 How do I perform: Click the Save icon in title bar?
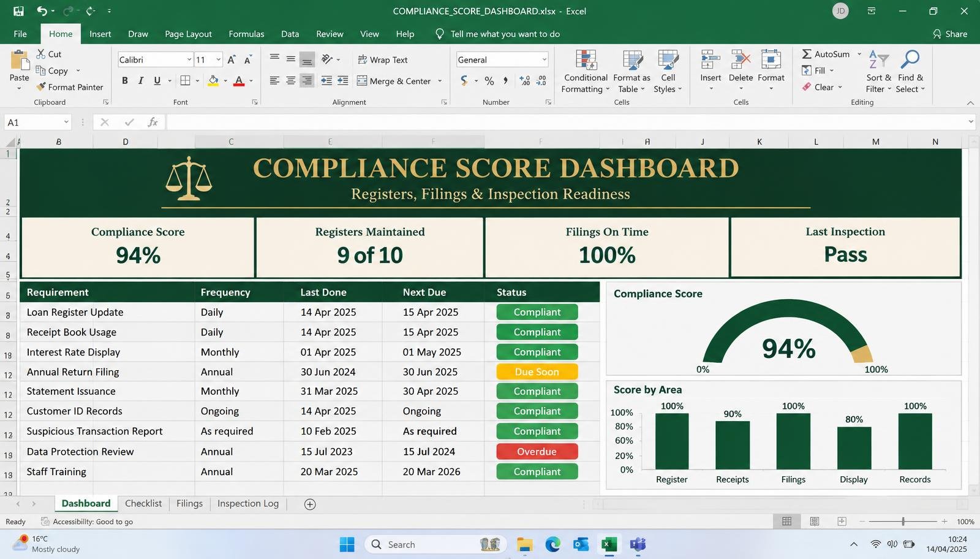point(18,11)
